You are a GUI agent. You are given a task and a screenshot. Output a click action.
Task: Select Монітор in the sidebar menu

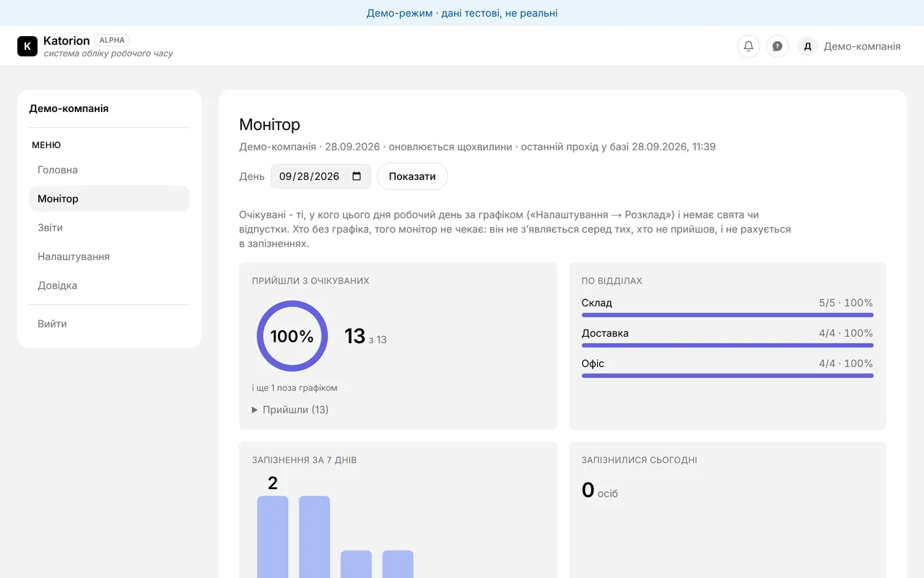109,199
